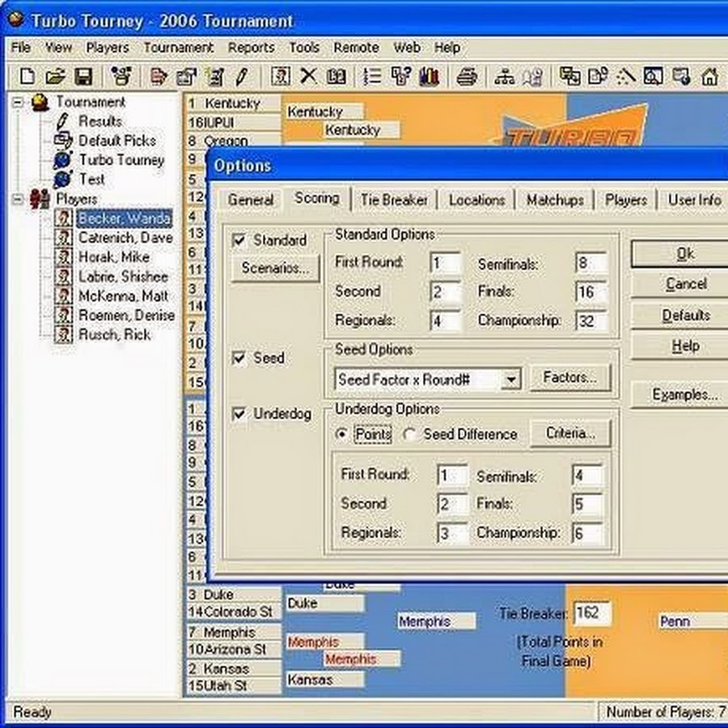Click the bracket tree toolbar icon

(x=505, y=77)
